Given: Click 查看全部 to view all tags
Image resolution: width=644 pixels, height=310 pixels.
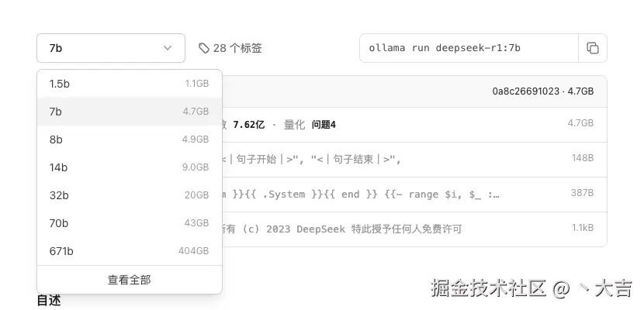Looking at the screenshot, I should [130, 280].
